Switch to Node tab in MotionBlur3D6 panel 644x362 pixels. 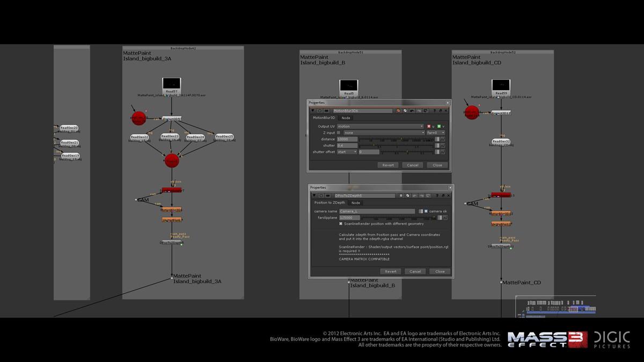(346, 118)
